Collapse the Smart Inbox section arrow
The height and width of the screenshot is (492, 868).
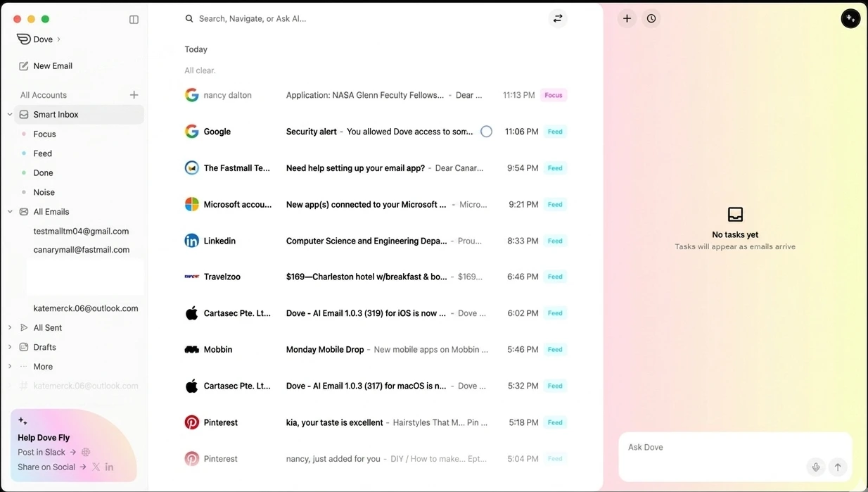coord(10,115)
